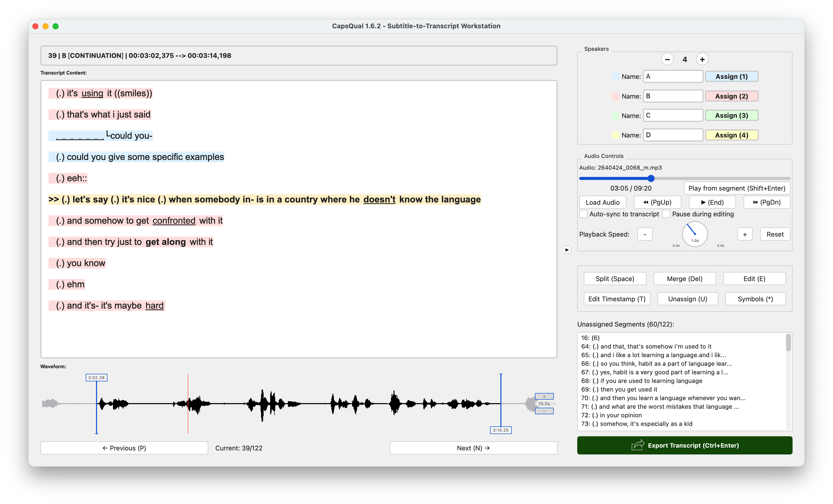Click the yellow speaker D color swatch
This screenshot has height=504, width=833.
[615, 135]
